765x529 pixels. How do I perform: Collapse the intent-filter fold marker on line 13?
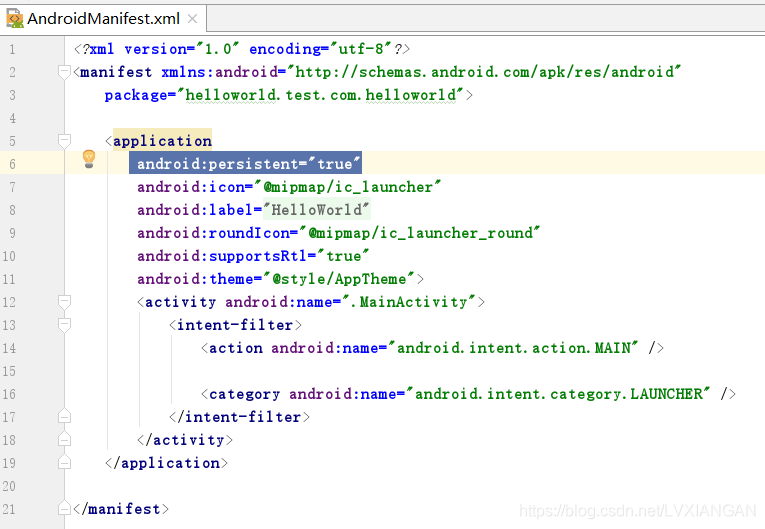[64, 325]
